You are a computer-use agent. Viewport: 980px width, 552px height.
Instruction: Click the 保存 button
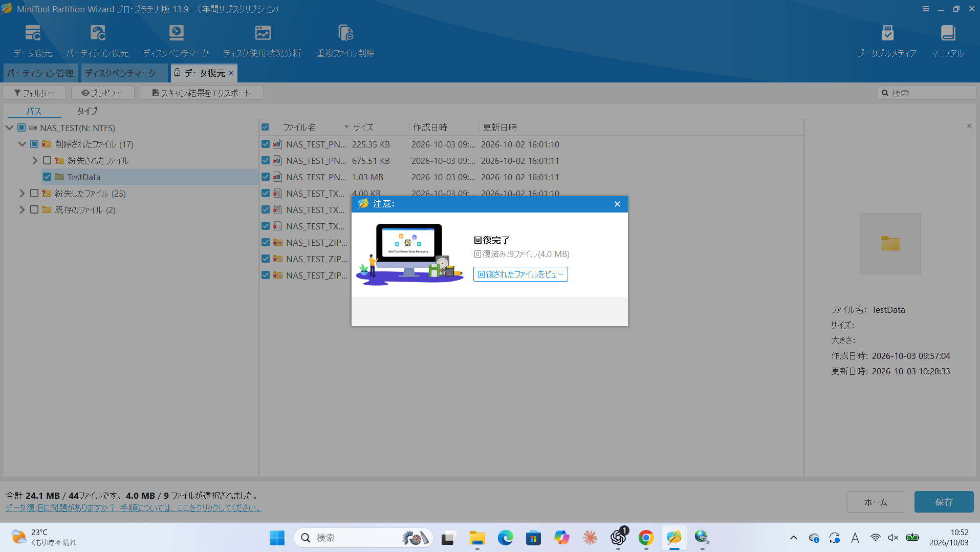coord(944,502)
